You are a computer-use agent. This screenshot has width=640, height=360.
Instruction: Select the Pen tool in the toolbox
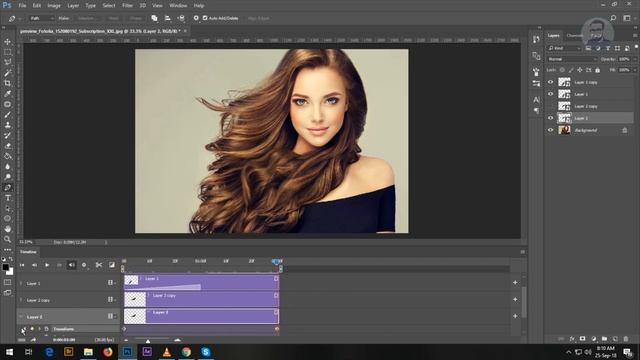coord(7,187)
